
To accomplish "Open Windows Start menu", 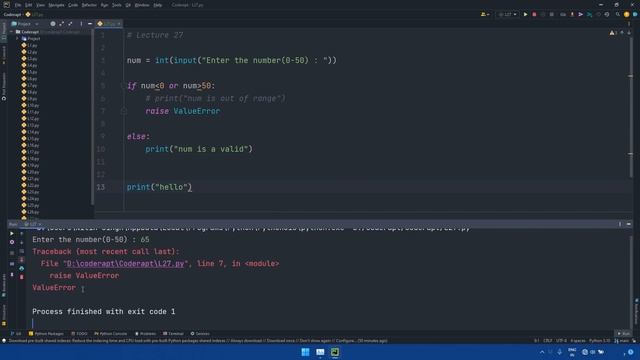I will coord(305,352).
